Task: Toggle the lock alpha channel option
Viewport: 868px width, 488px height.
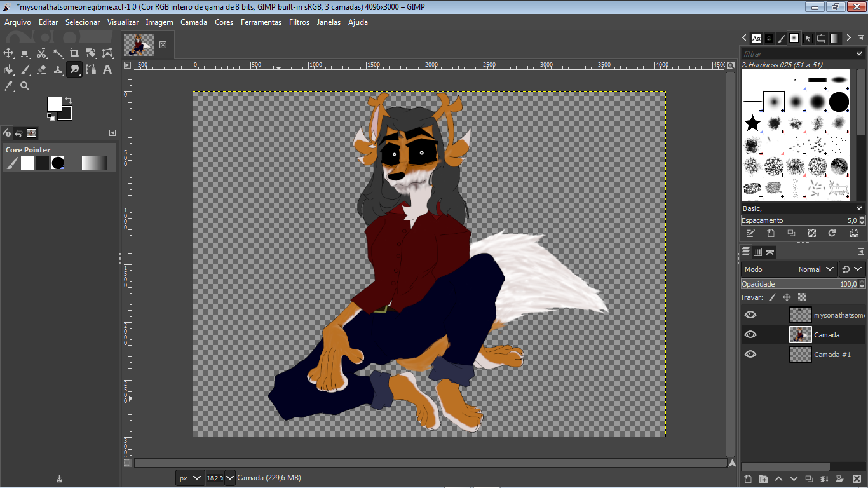Action: coord(802,297)
